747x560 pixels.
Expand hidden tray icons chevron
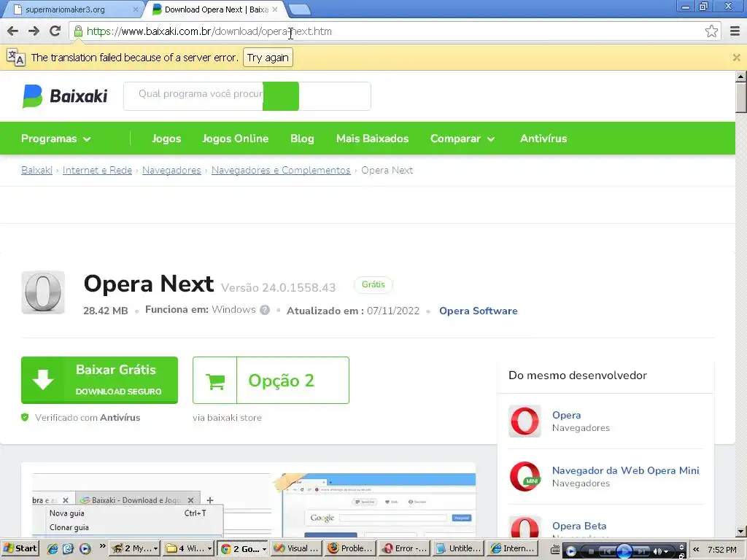click(x=695, y=549)
